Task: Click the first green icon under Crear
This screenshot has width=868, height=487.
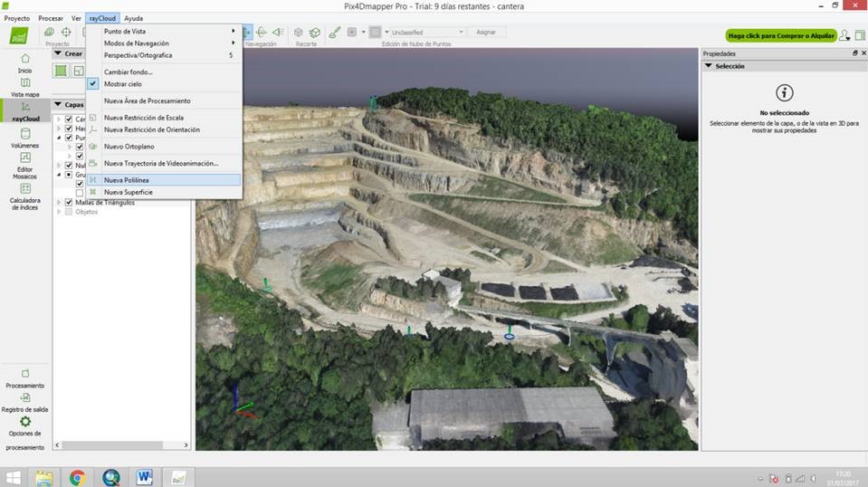Action: tap(61, 71)
